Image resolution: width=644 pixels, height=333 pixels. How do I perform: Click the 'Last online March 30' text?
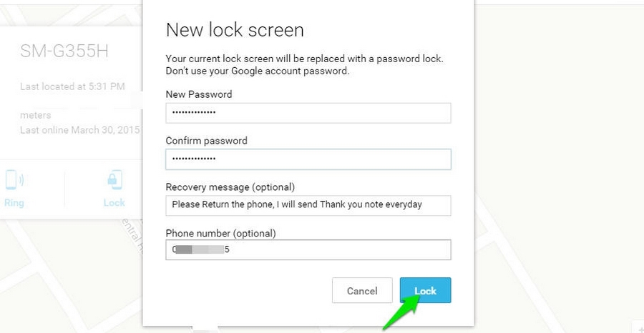point(81,130)
